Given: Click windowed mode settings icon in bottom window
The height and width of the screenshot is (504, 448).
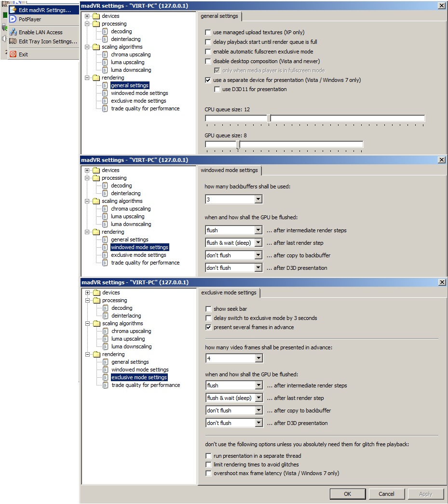Looking at the screenshot, I should tap(106, 370).
